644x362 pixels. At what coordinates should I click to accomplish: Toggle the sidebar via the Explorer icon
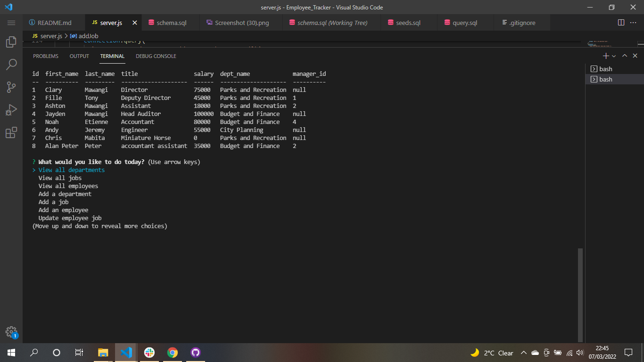click(x=11, y=41)
